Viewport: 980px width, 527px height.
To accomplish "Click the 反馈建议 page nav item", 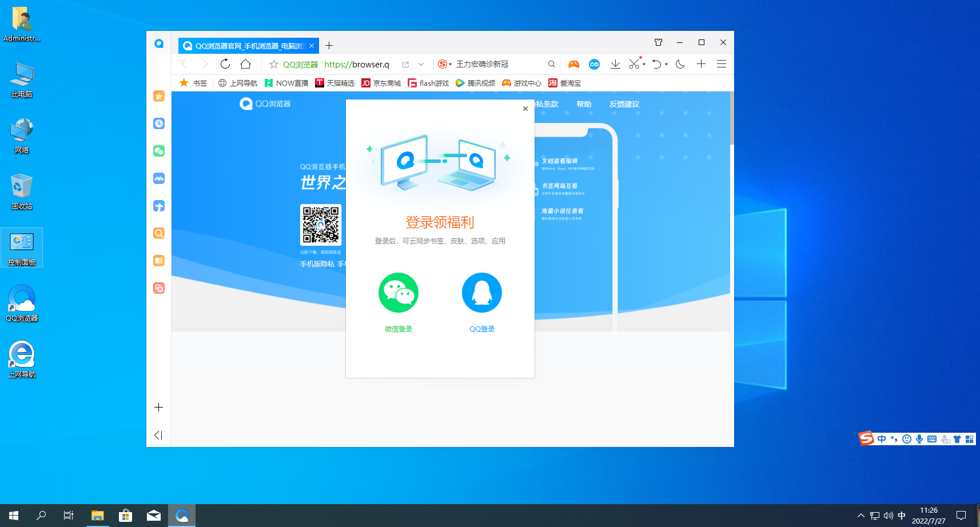I will pos(624,104).
